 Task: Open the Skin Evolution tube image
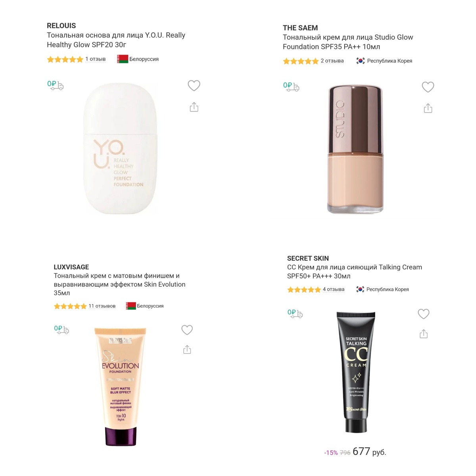(x=121, y=386)
